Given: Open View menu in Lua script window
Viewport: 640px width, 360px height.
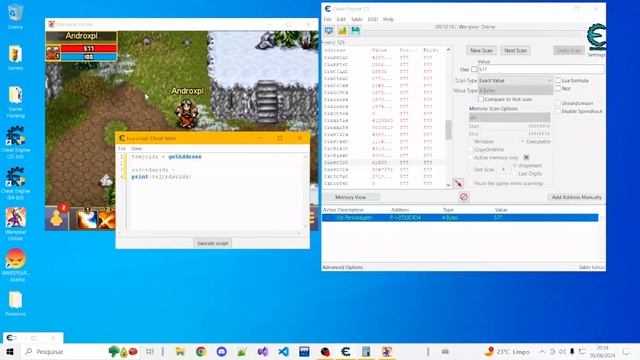Looking at the screenshot, I should [x=136, y=149].
